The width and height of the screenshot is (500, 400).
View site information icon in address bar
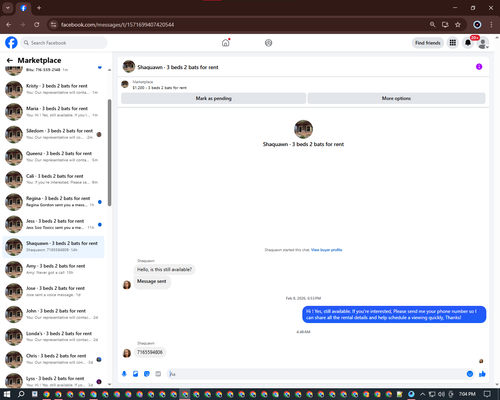[53, 25]
